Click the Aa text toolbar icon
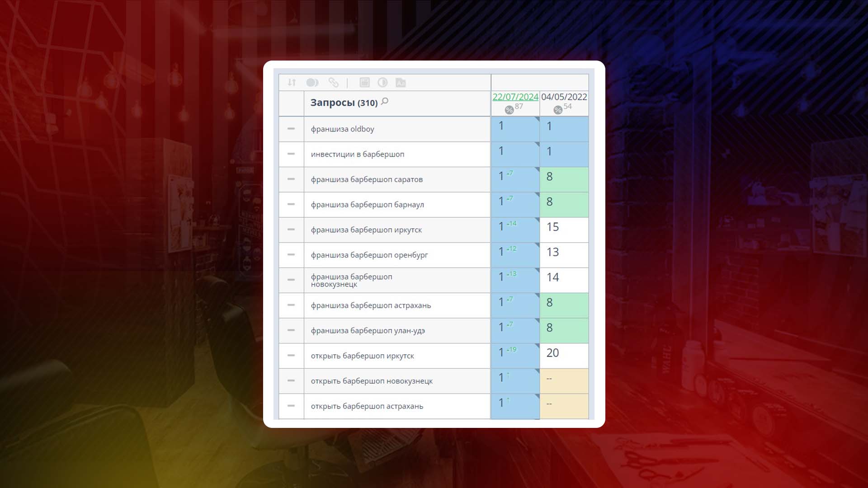 point(401,83)
